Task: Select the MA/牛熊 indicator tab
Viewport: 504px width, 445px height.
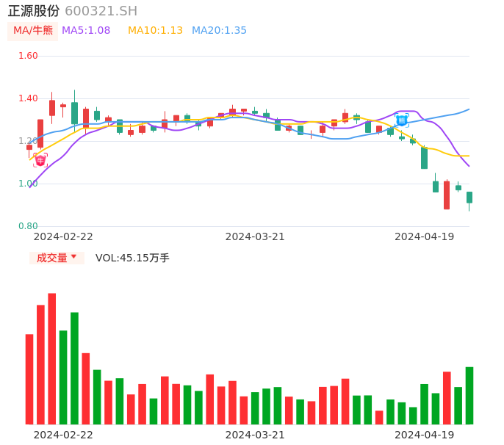Action: 33,31
